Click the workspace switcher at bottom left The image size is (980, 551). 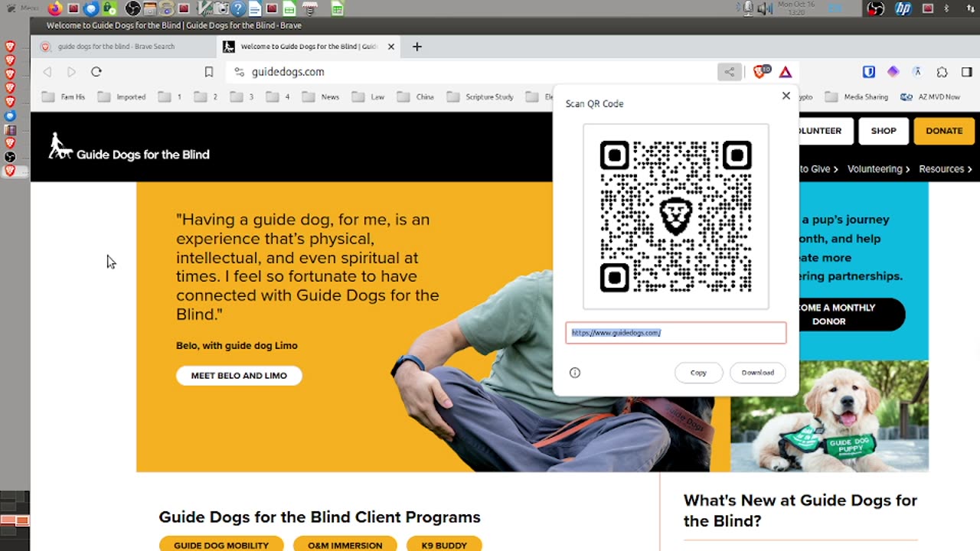click(15, 520)
